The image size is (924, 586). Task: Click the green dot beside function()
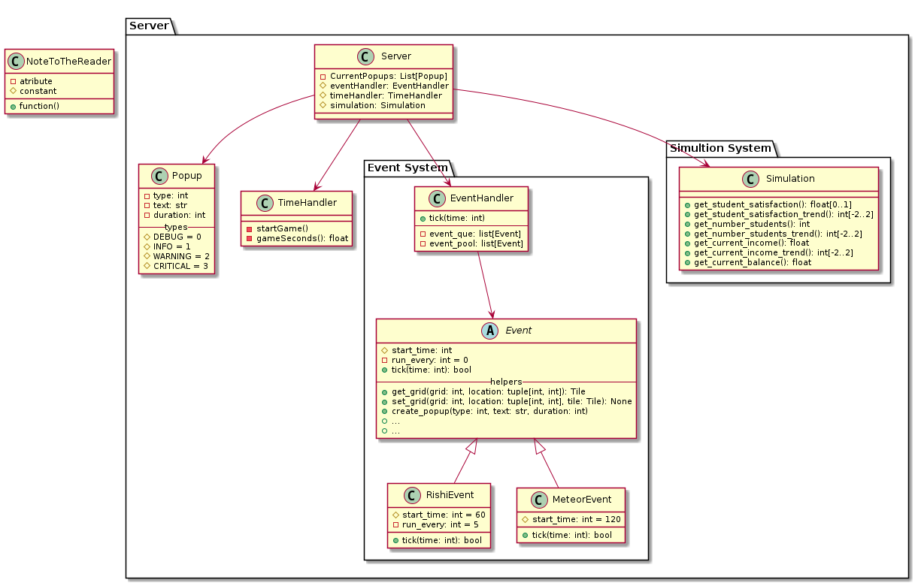pos(14,107)
